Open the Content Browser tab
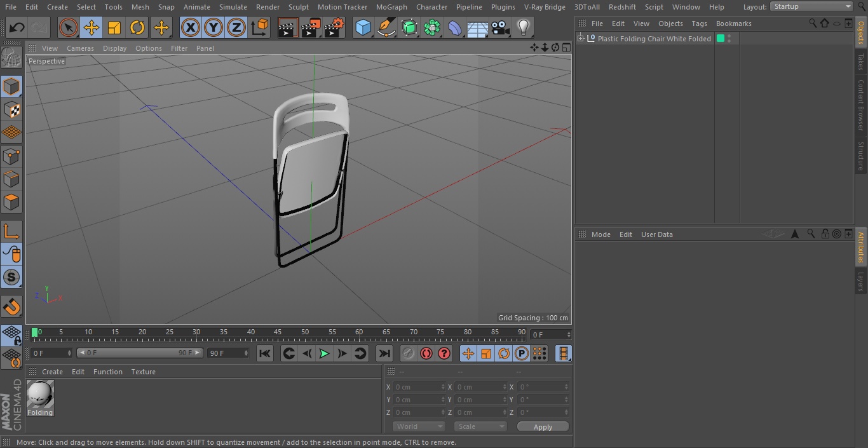Image resolution: width=868 pixels, height=448 pixels. pos(861,105)
